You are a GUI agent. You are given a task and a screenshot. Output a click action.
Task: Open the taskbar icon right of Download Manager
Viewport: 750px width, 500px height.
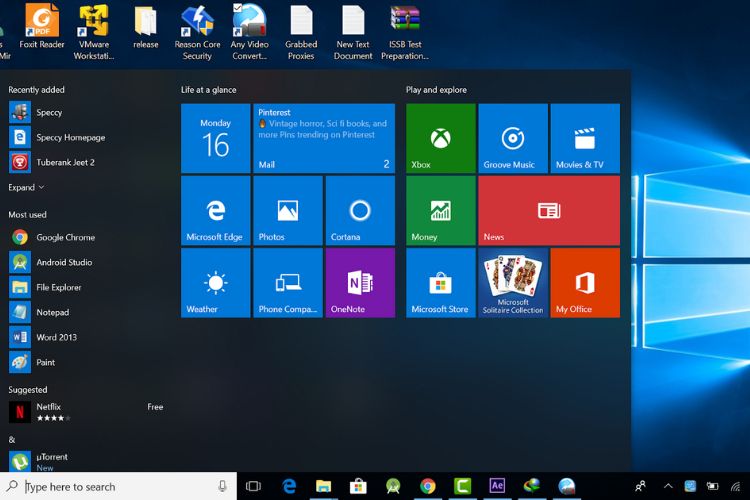[x=567, y=486]
